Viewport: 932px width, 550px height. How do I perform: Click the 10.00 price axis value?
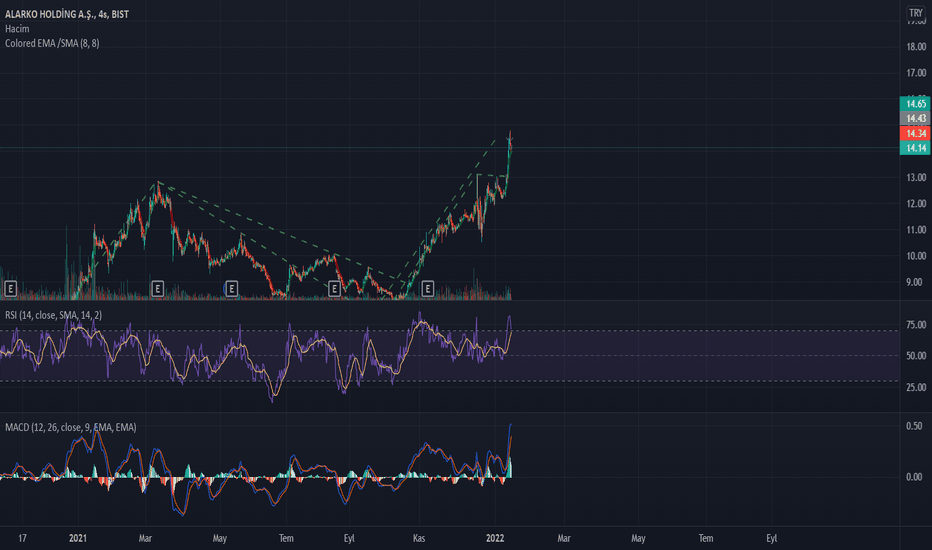(916, 256)
